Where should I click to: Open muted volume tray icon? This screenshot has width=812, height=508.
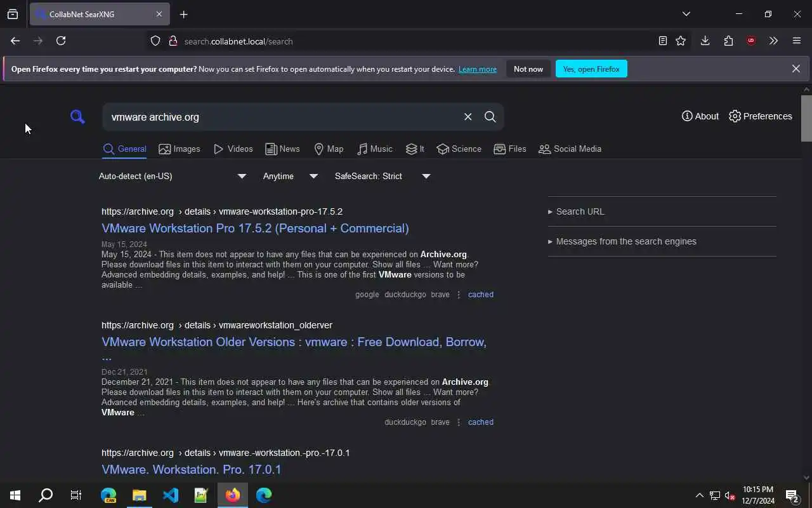730,495
